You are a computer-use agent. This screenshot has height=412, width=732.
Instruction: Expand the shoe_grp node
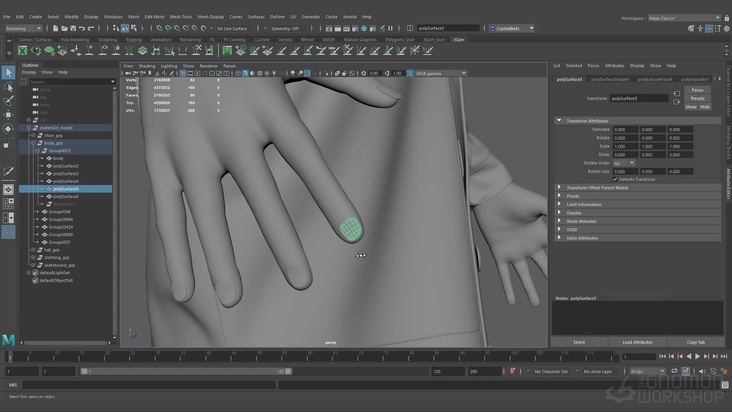(x=34, y=135)
